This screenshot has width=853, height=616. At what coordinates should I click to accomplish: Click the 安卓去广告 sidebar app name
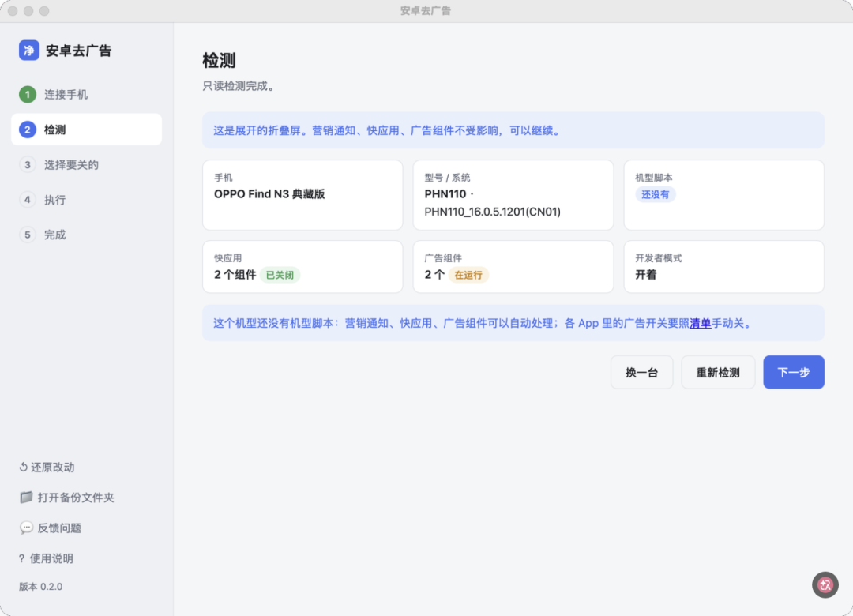78,51
